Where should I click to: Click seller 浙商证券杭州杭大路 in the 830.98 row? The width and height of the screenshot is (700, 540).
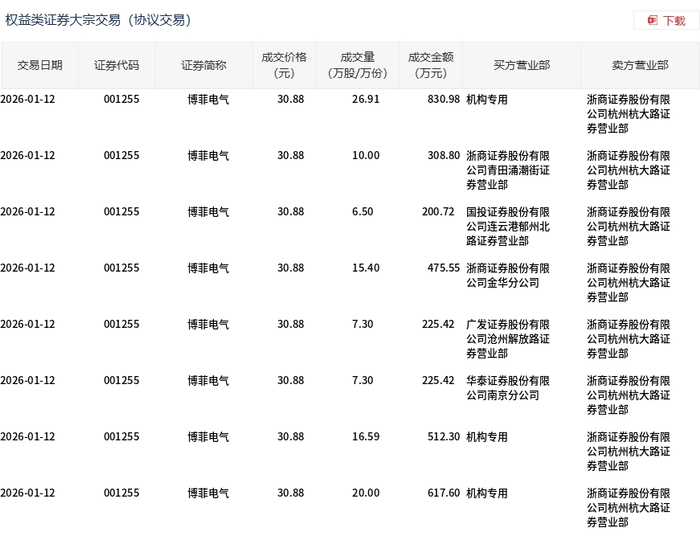[629, 114]
